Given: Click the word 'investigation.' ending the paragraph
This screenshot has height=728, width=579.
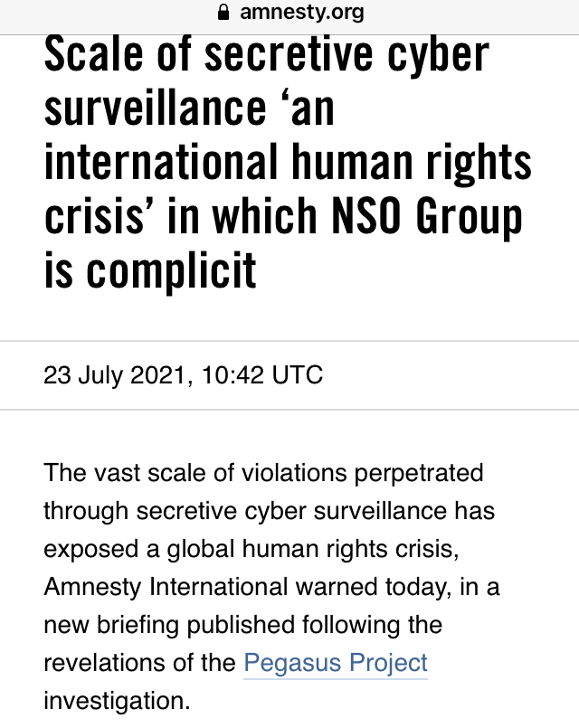Looking at the screenshot, I should tap(117, 701).
